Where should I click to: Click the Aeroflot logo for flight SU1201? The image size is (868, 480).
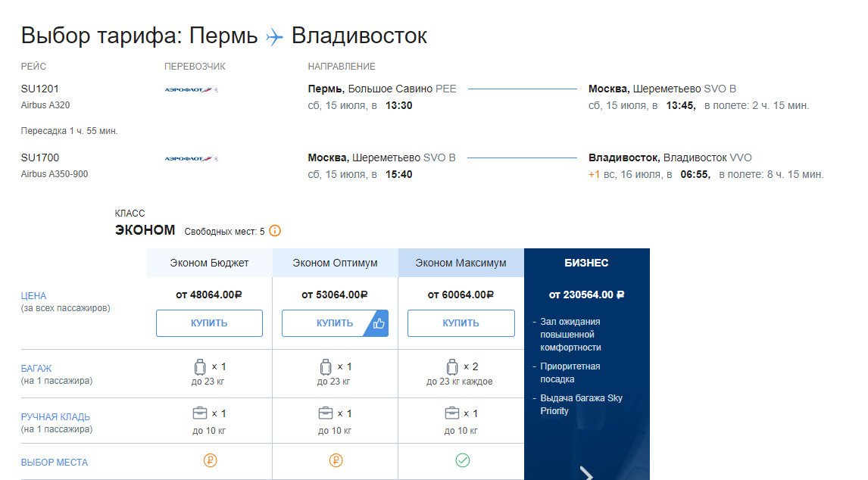190,89
